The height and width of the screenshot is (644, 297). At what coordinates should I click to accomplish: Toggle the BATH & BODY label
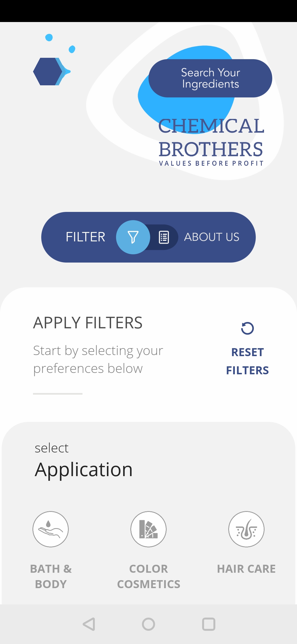click(51, 577)
